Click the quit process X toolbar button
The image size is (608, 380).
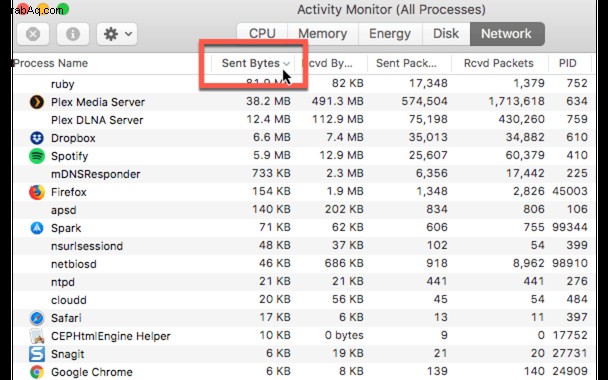coord(33,34)
